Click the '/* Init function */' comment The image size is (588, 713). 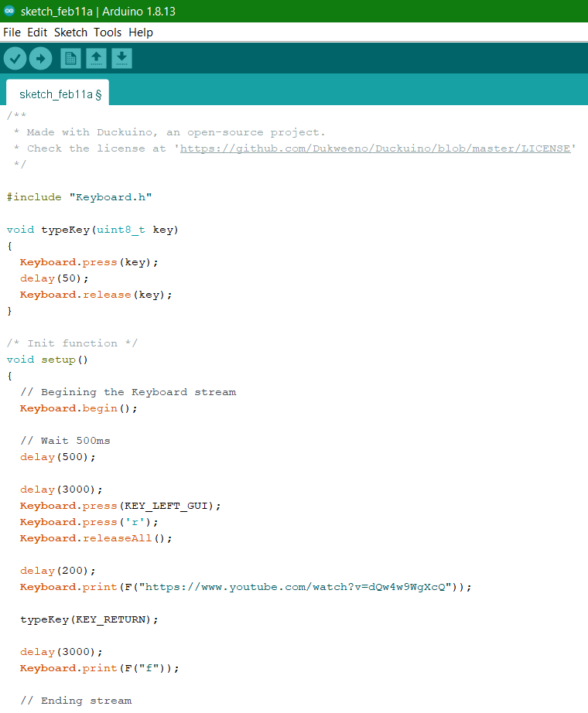tap(72, 343)
